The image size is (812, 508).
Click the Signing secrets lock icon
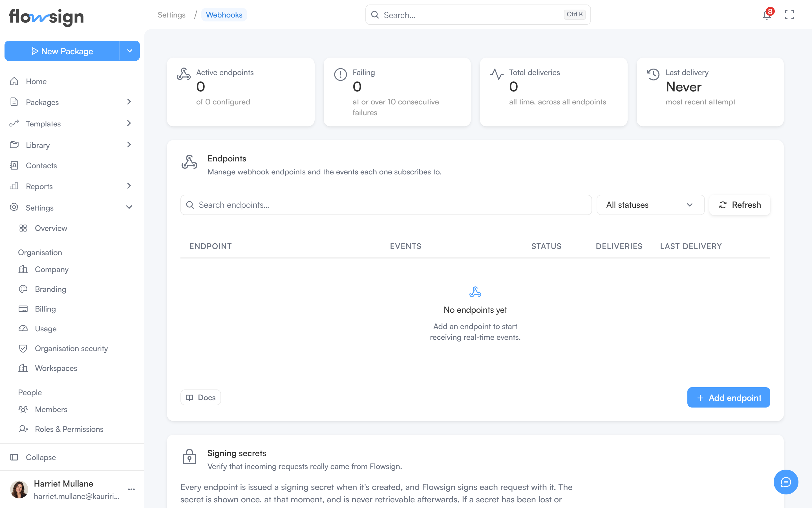[189, 457]
